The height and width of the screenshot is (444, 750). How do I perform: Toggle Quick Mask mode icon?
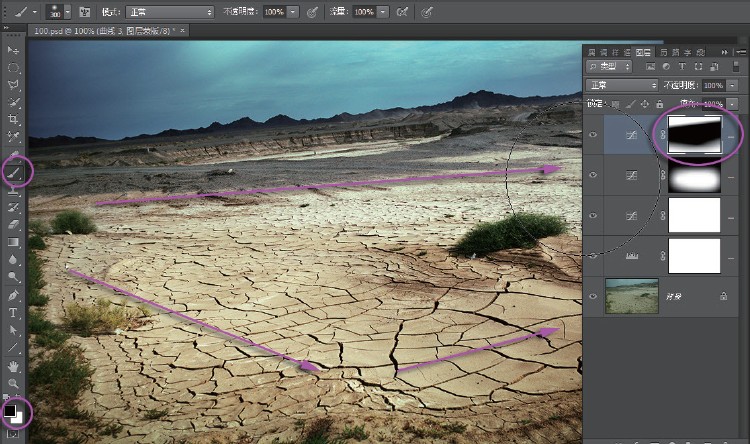pyautogui.click(x=12, y=434)
